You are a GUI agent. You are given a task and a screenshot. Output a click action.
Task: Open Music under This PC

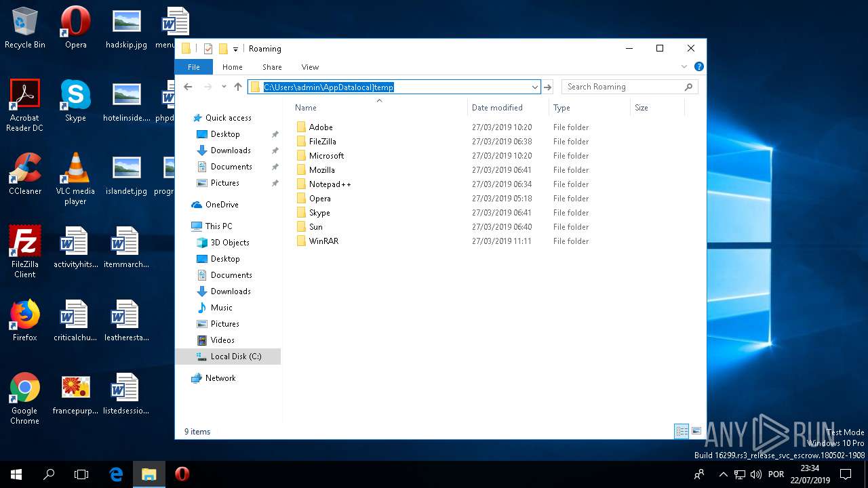coord(214,308)
